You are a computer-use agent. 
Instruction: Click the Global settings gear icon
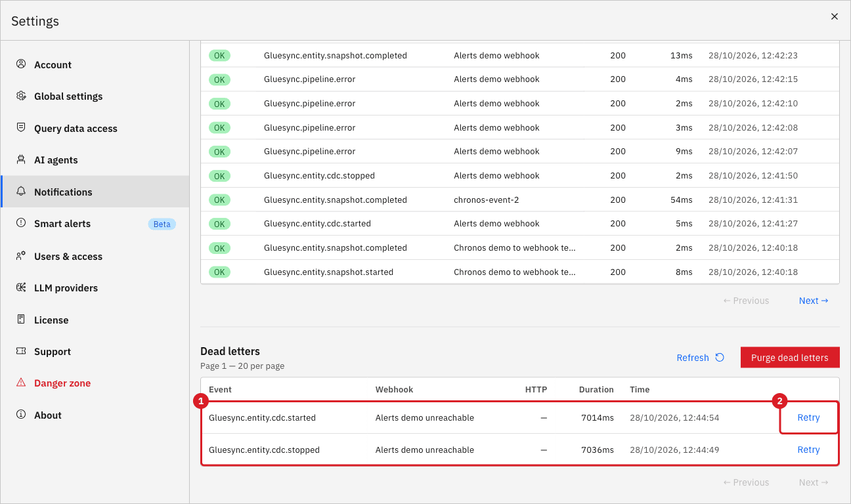(21, 96)
